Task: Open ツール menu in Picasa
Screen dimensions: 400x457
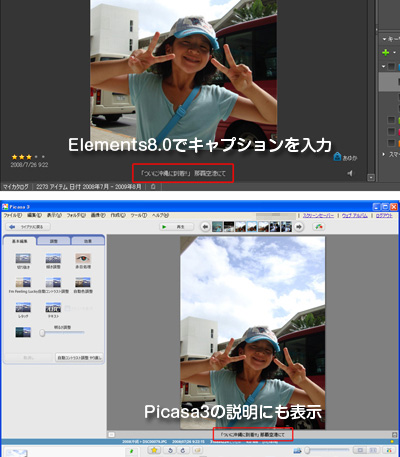Action: (x=139, y=215)
